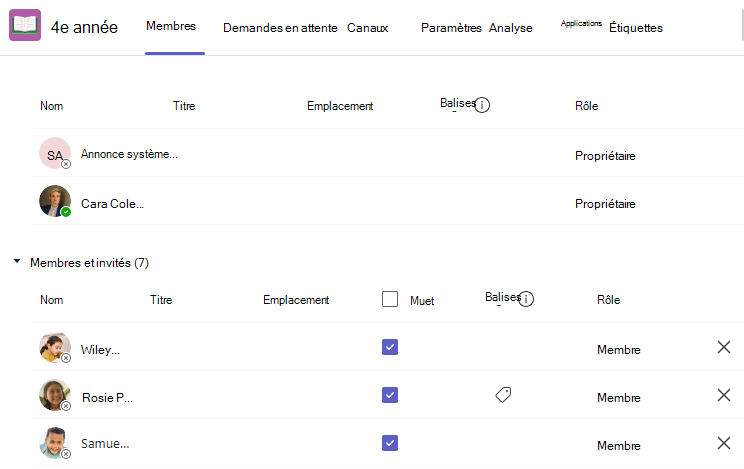The height and width of the screenshot is (469, 744).
Task: Open Cara Cole's Propriétaire role dropdown
Action: pos(605,204)
